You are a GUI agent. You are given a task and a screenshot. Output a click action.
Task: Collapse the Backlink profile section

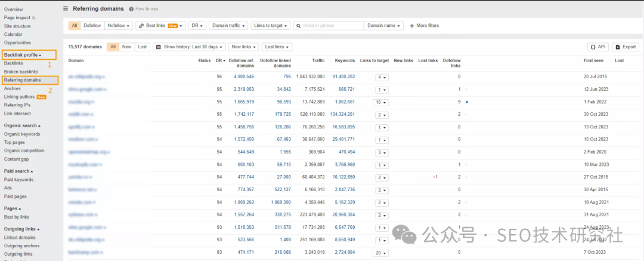[23, 55]
